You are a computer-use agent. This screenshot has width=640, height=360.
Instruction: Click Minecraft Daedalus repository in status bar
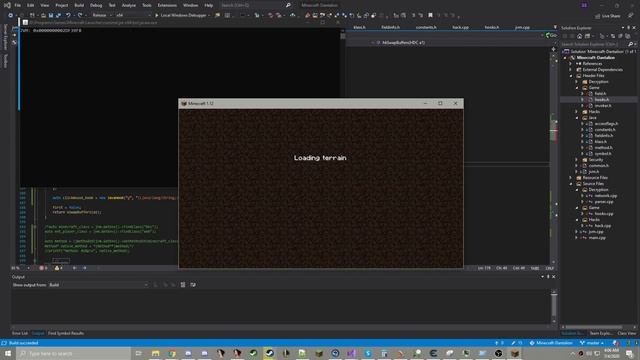point(551,343)
